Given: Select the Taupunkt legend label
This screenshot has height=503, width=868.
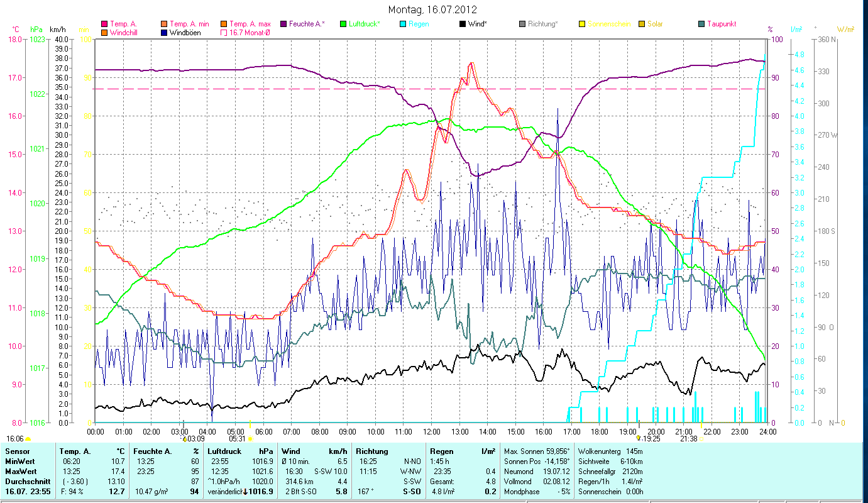Looking at the screenshot, I should pyautogui.click(x=722, y=24).
